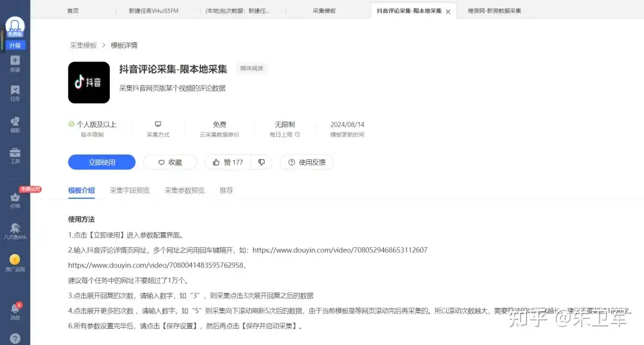Open the user avatar profile icon
The height and width of the screenshot is (345, 644).
point(15,26)
